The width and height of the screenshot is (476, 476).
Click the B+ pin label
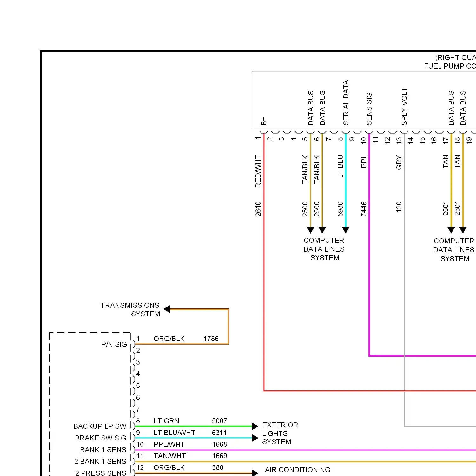click(264, 121)
